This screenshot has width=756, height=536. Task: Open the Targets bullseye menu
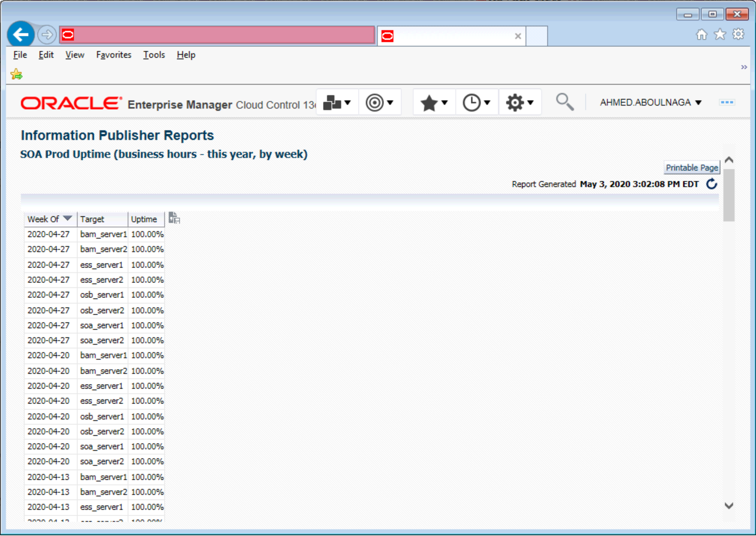(x=379, y=103)
